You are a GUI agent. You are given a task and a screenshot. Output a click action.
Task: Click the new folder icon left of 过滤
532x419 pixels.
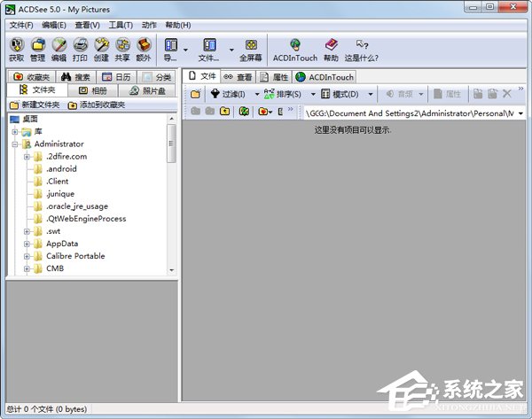point(195,94)
